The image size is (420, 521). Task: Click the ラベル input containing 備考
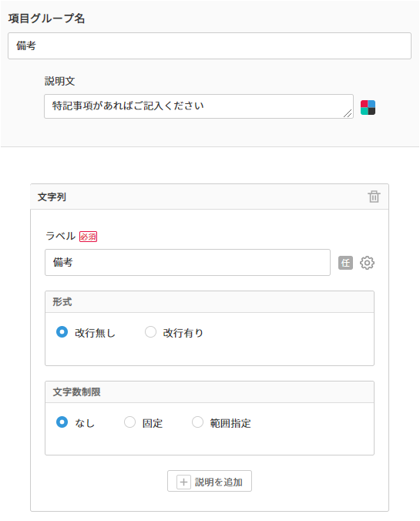(x=187, y=263)
